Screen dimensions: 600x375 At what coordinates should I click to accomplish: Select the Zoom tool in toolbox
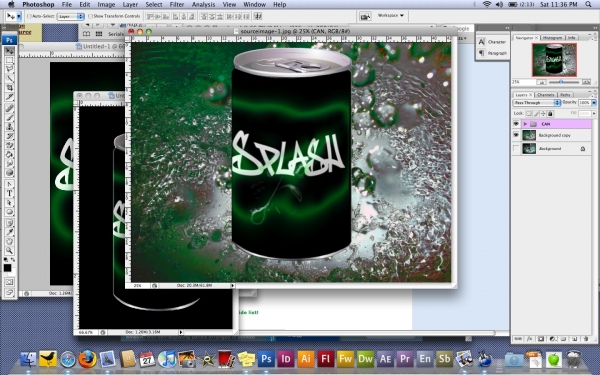point(9,251)
